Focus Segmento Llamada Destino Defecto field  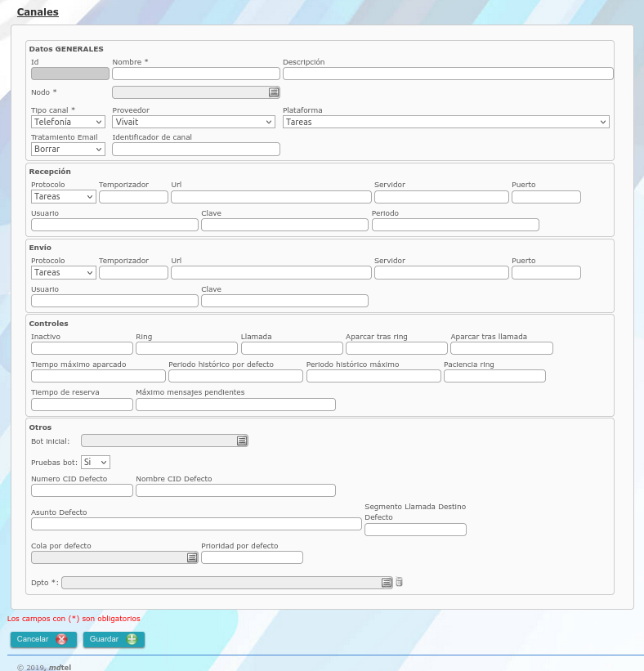415,530
